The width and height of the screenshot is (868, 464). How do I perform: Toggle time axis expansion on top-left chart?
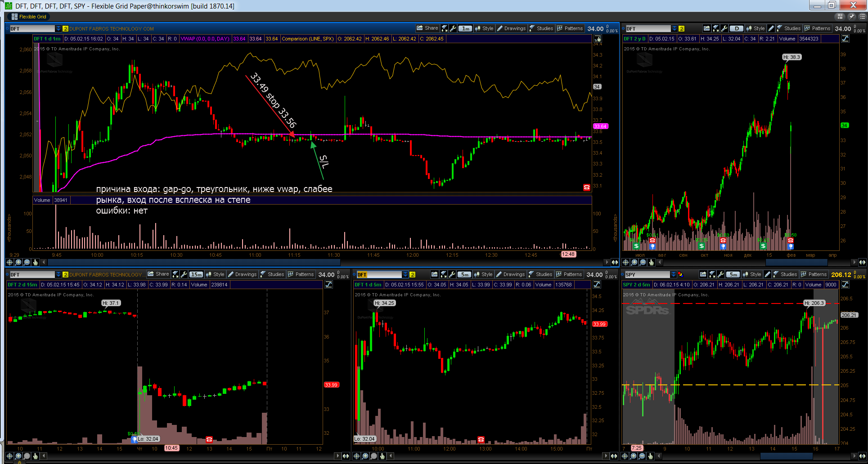click(614, 262)
